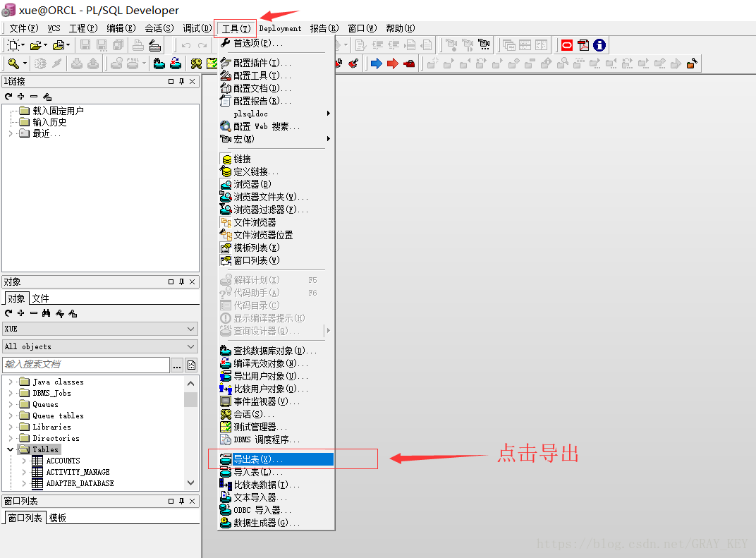The width and height of the screenshot is (756, 558).
Task: Open the 文件(F) menu
Action: click(x=24, y=28)
